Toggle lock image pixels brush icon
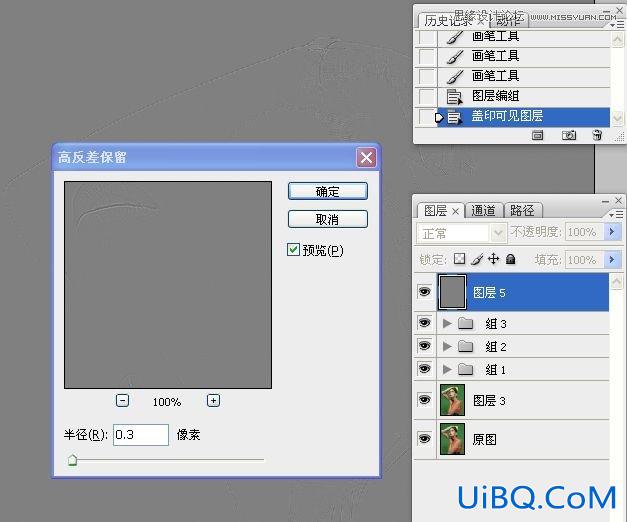Viewport: 627px width, 522px height. pyautogui.click(x=477, y=259)
